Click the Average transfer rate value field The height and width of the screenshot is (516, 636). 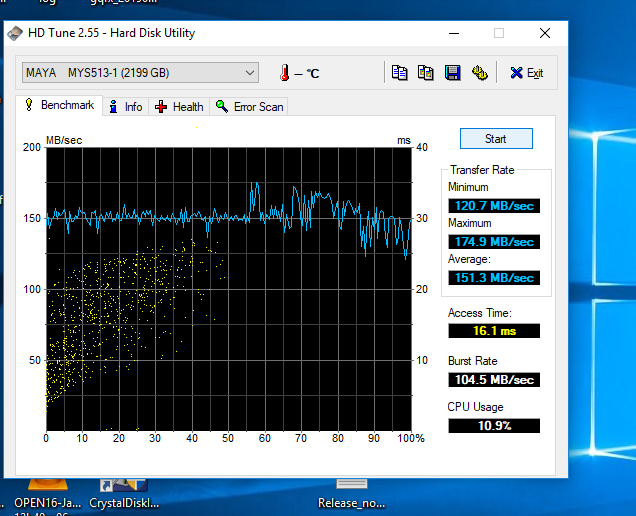[494, 278]
